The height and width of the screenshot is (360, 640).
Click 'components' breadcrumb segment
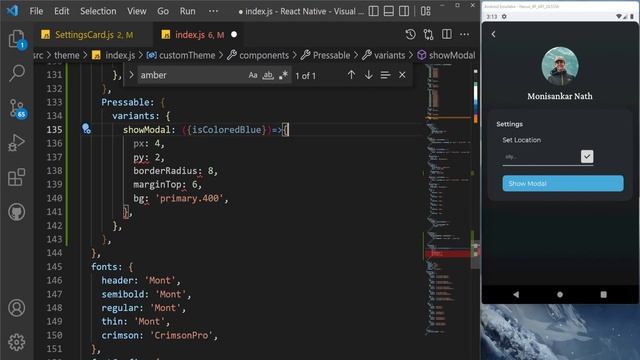(x=264, y=55)
